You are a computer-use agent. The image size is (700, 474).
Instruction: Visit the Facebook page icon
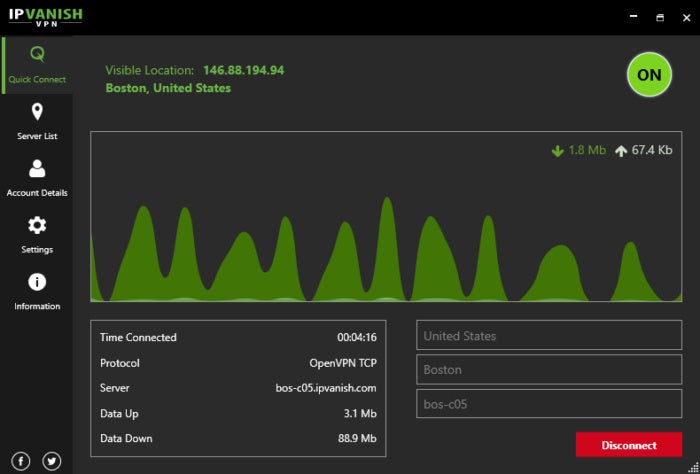(x=21, y=461)
